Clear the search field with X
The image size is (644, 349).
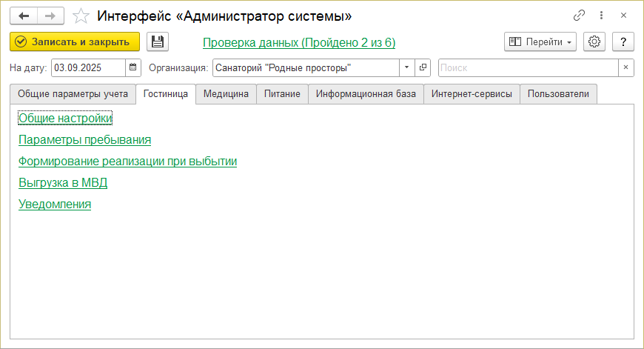point(626,68)
